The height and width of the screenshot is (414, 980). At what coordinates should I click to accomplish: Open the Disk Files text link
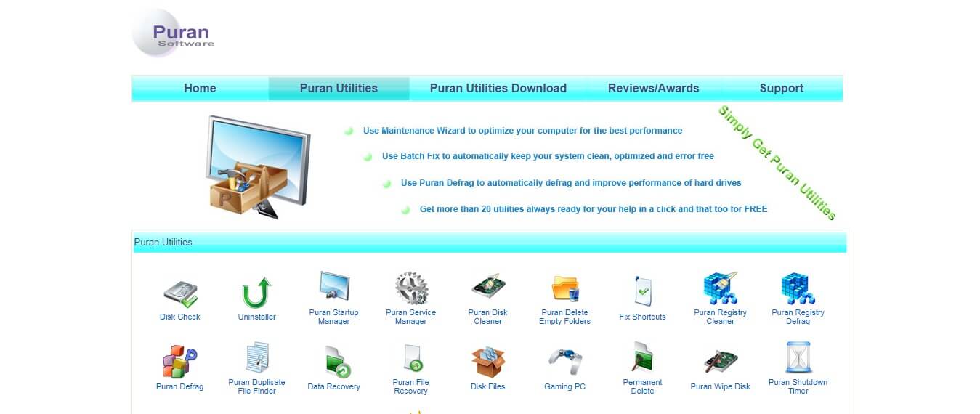(x=488, y=386)
